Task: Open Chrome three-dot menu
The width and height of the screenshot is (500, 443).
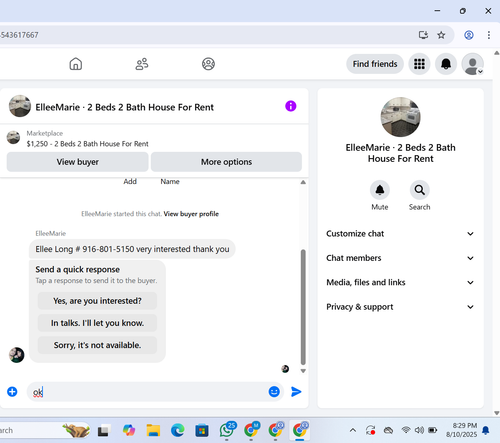Action: click(x=489, y=35)
